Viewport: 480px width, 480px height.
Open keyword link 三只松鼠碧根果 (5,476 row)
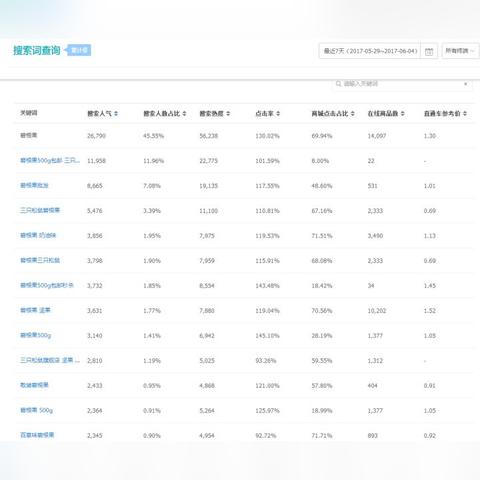tap(40, 210)
